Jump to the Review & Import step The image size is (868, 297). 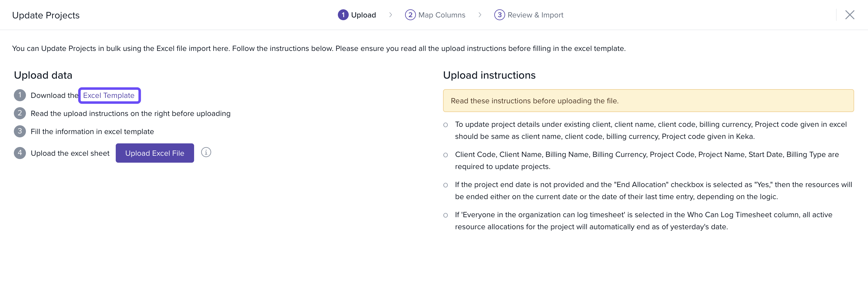(x=535, y=15)
